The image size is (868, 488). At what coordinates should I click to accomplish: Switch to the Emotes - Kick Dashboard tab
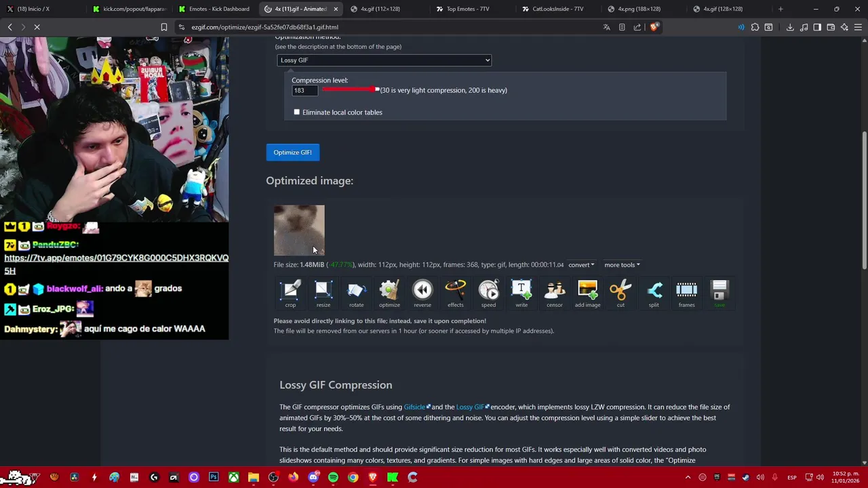214,9
